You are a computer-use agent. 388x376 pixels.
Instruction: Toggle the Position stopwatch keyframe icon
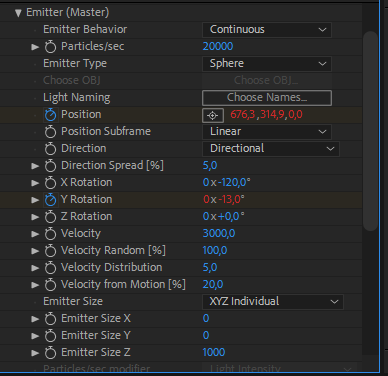pyautogui.click(x=50, y=115)
